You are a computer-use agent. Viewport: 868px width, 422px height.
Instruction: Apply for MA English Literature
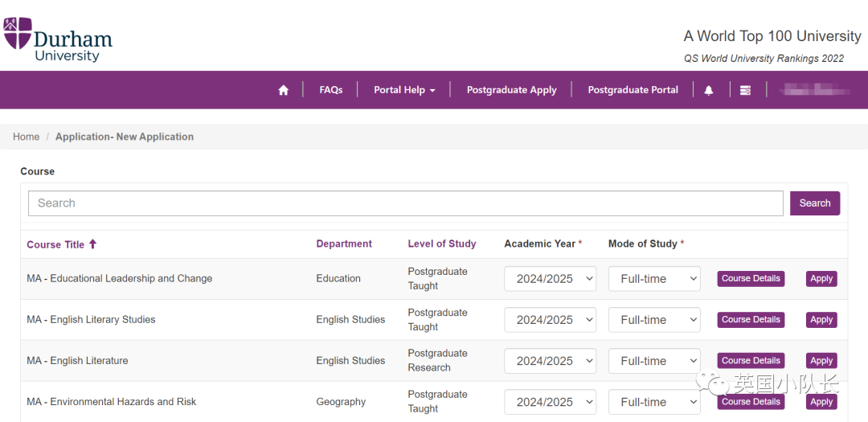pos(821,361)
